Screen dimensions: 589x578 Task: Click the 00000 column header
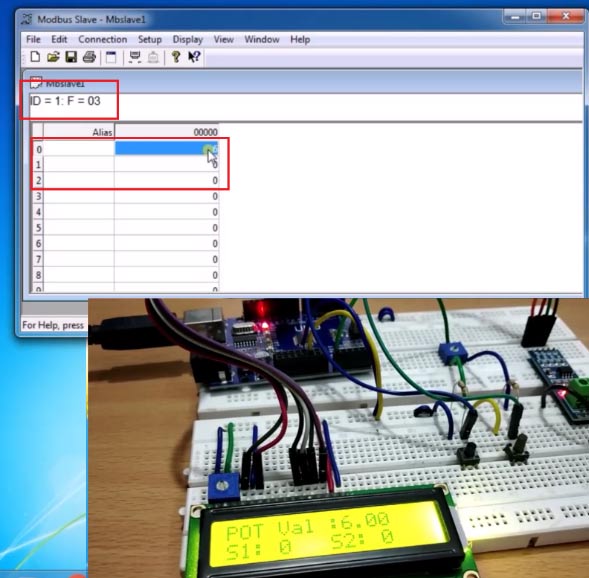tap(166, 132)
